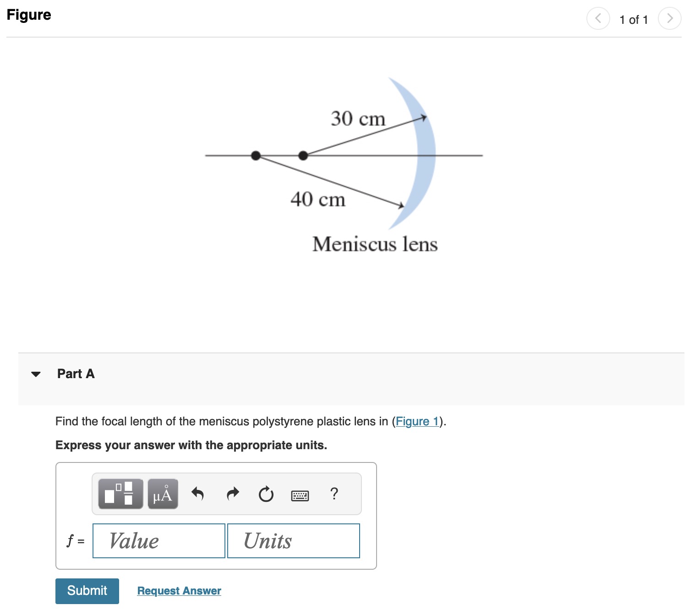Screen dimensions: 689x616
Task: Click inside the Value field
Action: 158,541
